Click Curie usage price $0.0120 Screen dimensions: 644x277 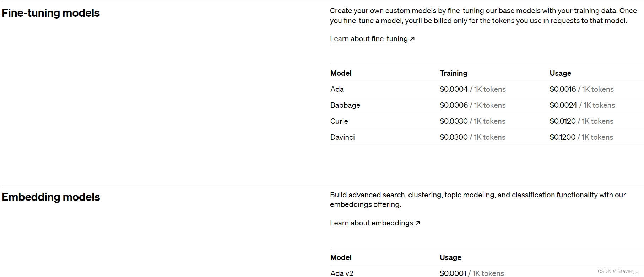[563, 121]
